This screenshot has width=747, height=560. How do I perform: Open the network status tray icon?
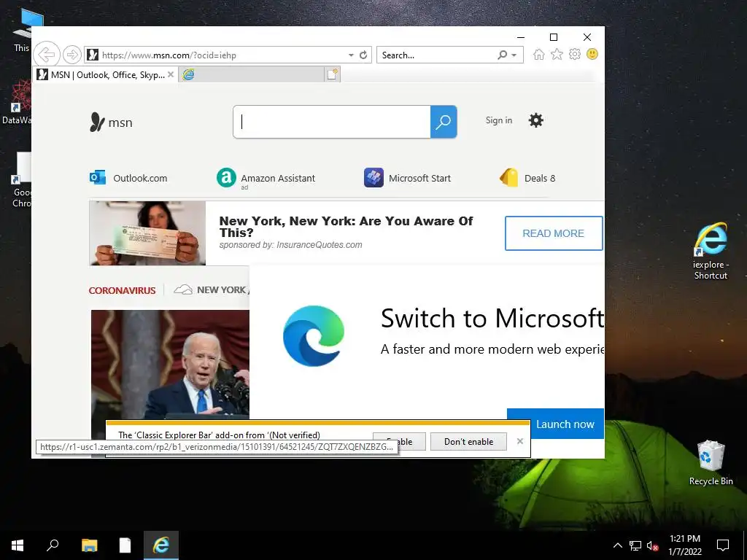pos(635,545)
